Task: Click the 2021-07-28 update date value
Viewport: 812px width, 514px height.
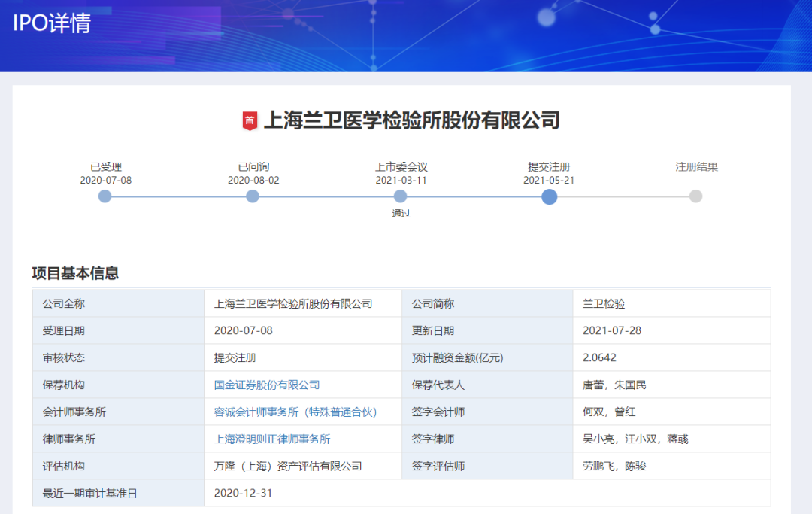Action: tap(612, 330)
